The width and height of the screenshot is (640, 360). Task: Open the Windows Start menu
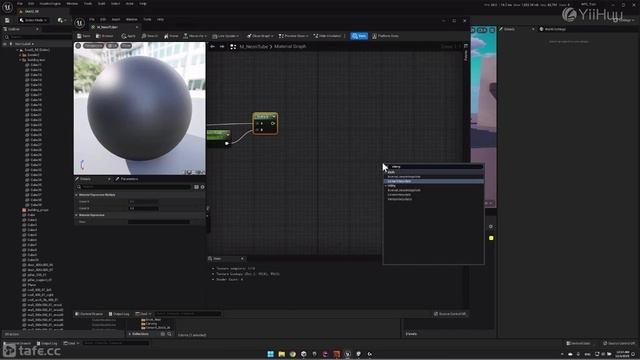pos(270,354)
